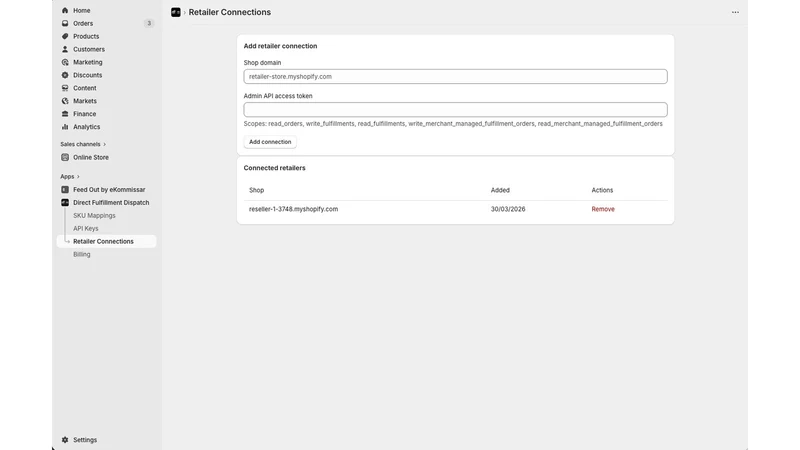The height and width of the screenshot is (450, 800).
Task: Focus the Shop domain input field
Action: [455, 77]
